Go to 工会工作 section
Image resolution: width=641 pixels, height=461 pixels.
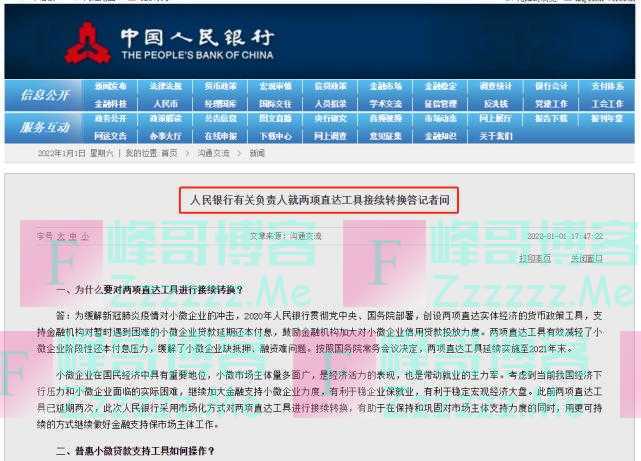pos(607,104)
